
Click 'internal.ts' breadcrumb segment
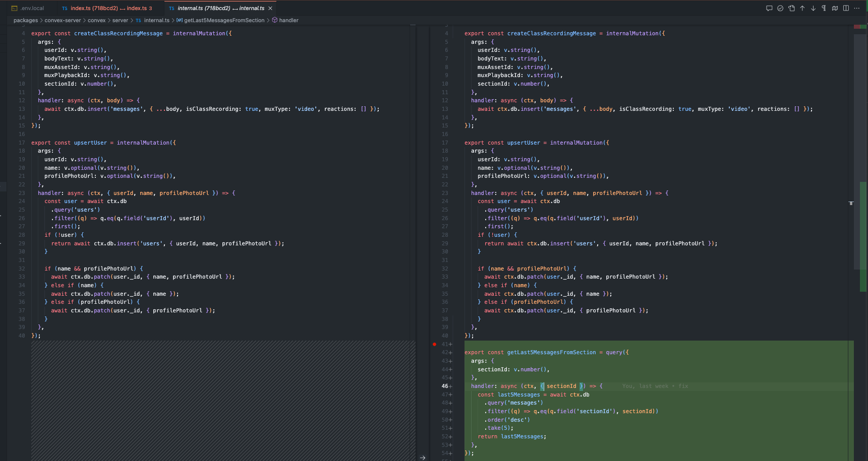[156, 20]
